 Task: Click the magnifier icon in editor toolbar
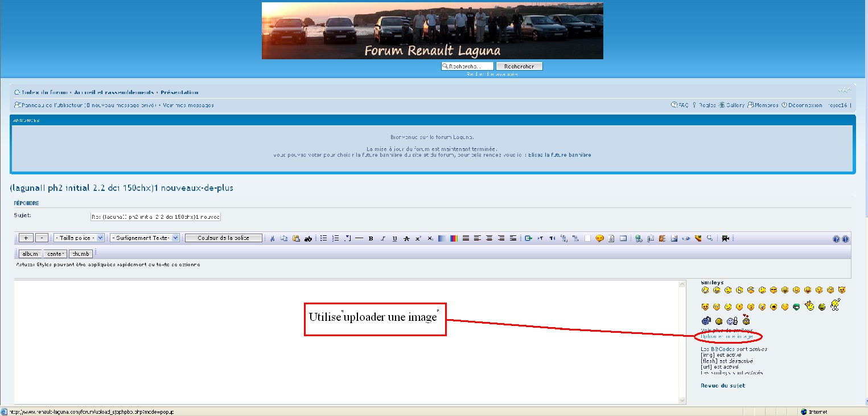710,238
